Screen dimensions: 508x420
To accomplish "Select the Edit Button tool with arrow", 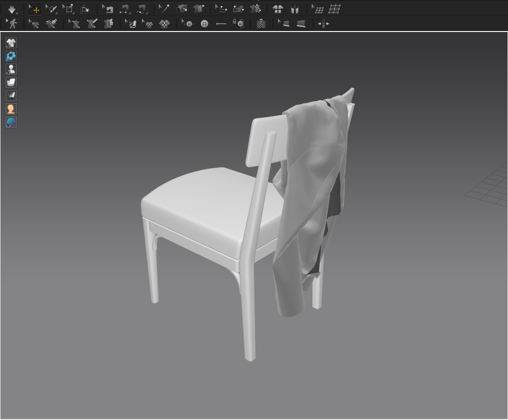I will [x=187, y=24].
